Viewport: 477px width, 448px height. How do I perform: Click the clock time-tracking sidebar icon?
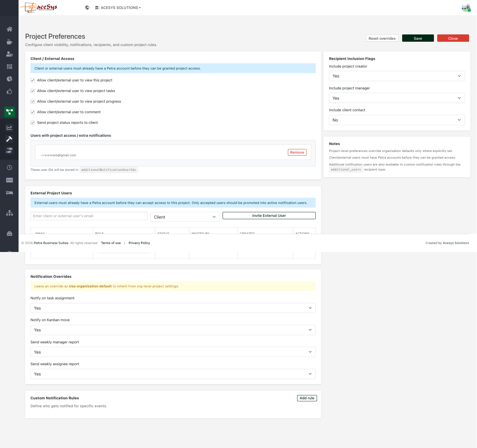click(9, 167)
